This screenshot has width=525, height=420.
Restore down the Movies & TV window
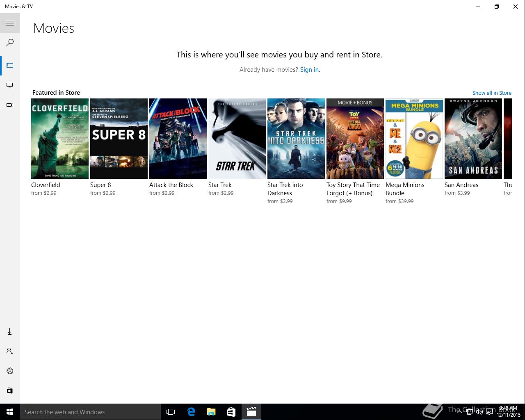(497, 7)
